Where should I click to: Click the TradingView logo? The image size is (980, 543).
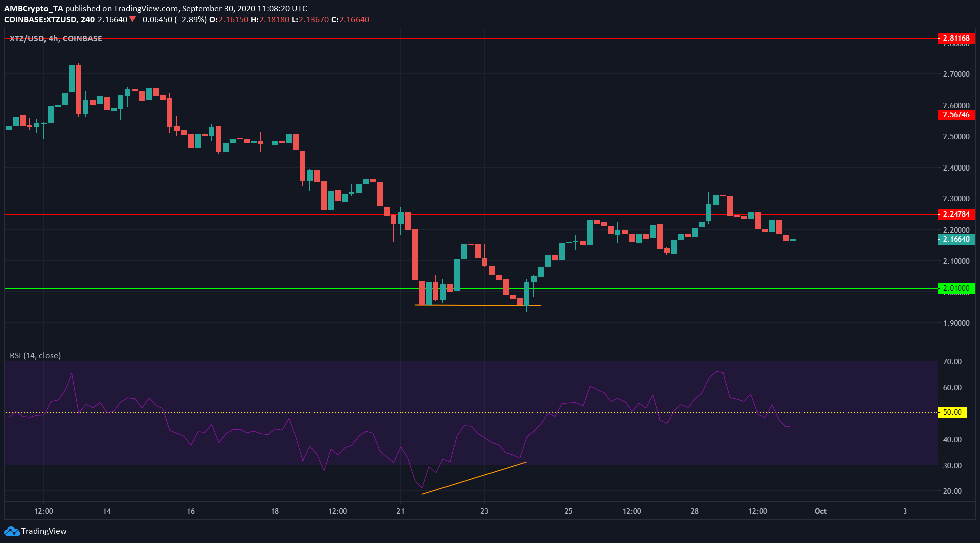coord(35,531)
